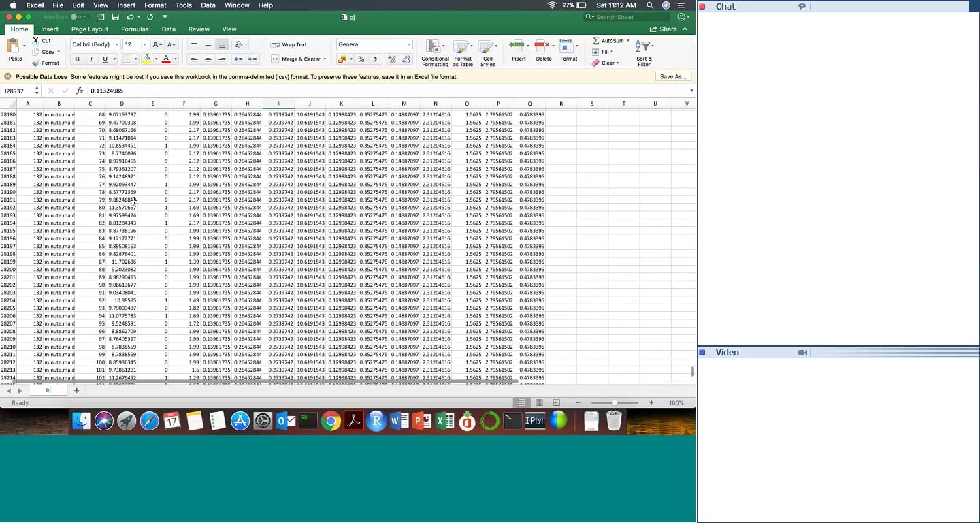Toggle italic formatting
The height and width of the screenshot is (523, 980).
91,59
